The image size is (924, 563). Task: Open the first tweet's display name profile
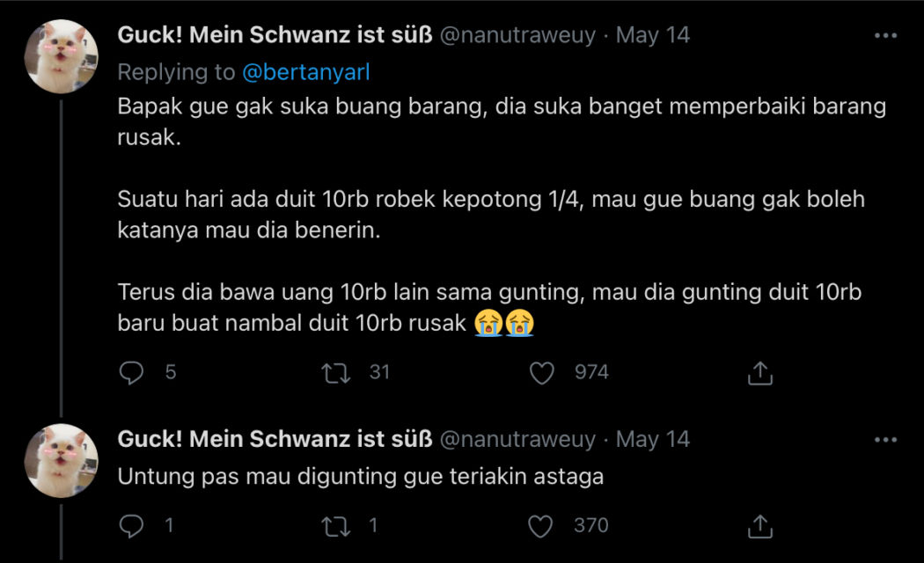coord(275,36)
